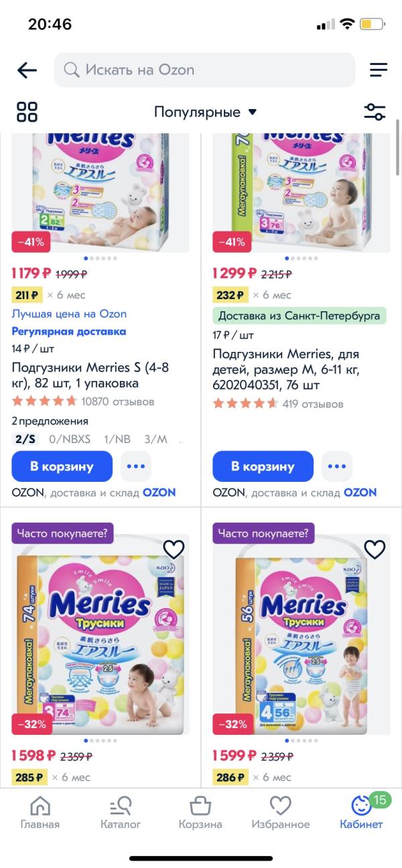The width and height of the screenshot is (402, 868).
Task: Favorite the Merries 56 шт трусики
Action: pyautogui.click(x=375, y=549)
